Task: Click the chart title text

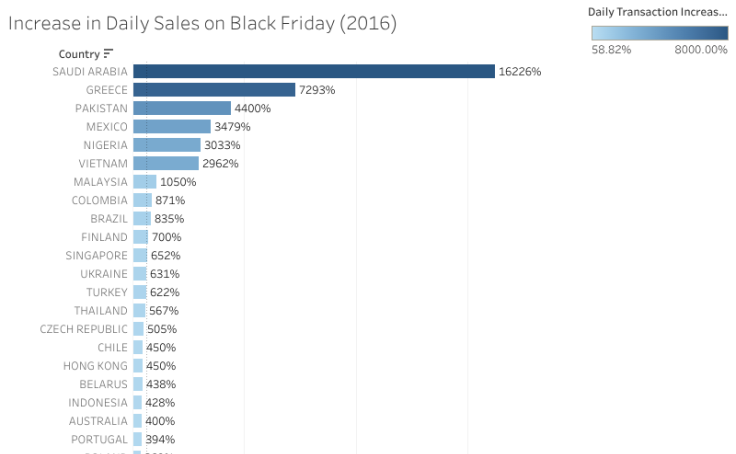Action: (x=202, y=23)
